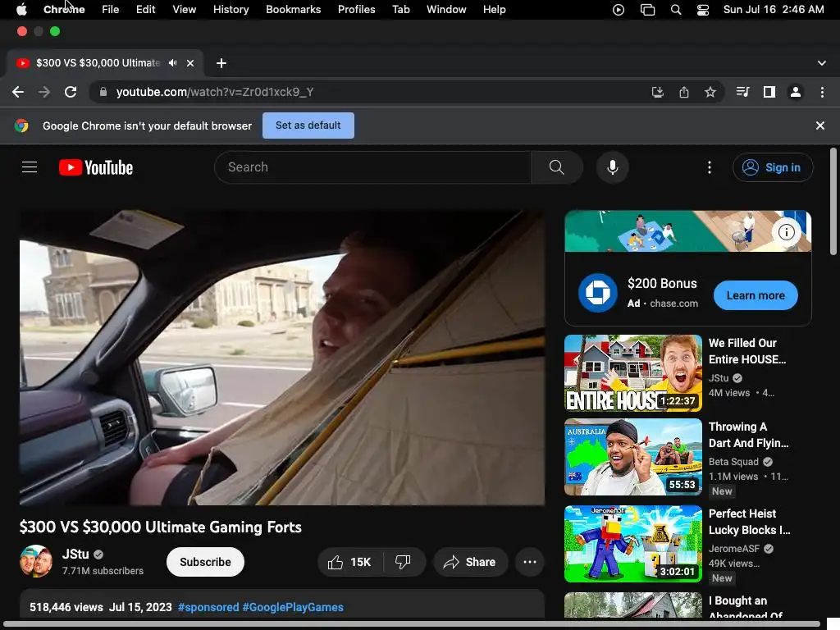Open the YouTube hamburger guide menu
Image resolution: width=840 pixels, height=630 pixels.
(30, 167)
